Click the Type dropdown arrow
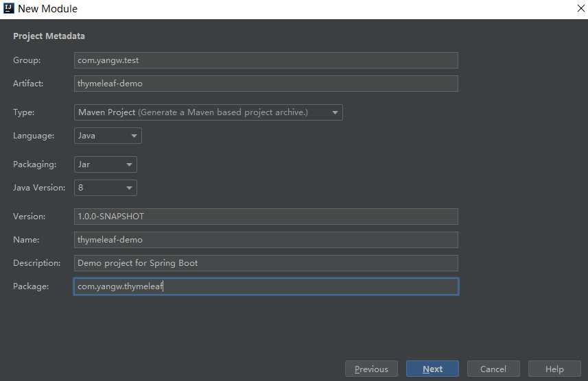This screenshot has height=381, width=588. 335,112
